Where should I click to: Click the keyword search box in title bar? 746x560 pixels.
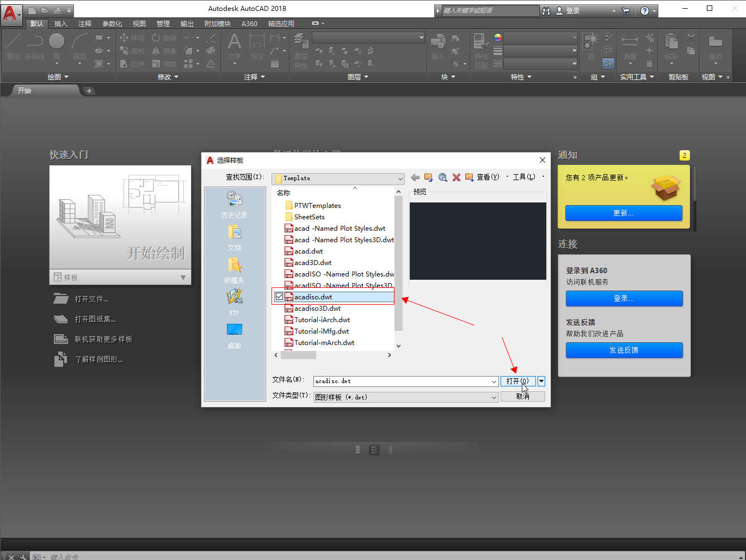(x=490, y=10)
